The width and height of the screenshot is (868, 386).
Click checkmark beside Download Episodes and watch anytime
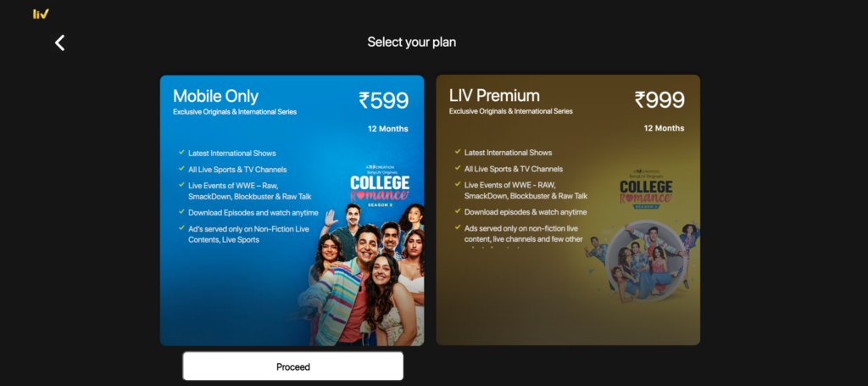(181, 212)
